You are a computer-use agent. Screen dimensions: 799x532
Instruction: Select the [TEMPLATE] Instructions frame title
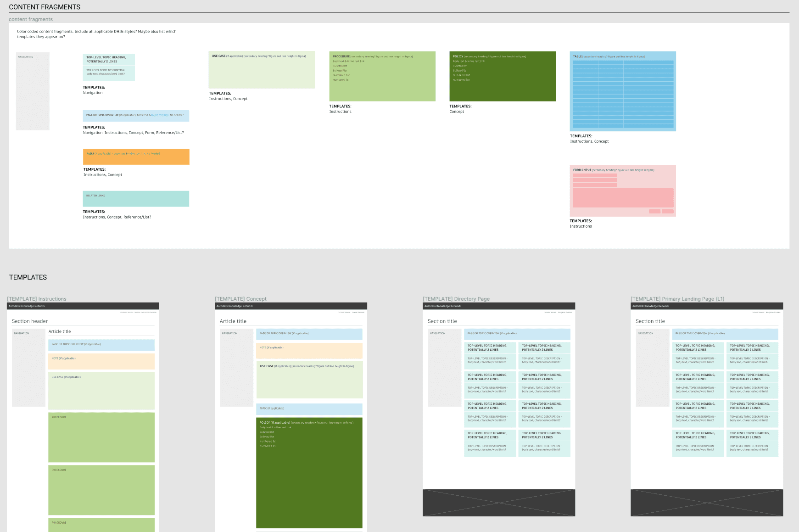[x=36, y=298]
